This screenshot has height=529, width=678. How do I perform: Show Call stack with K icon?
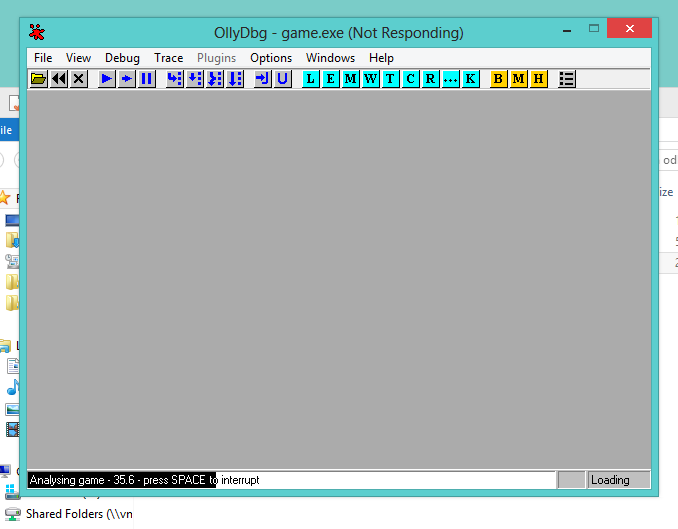click(470, 79)
